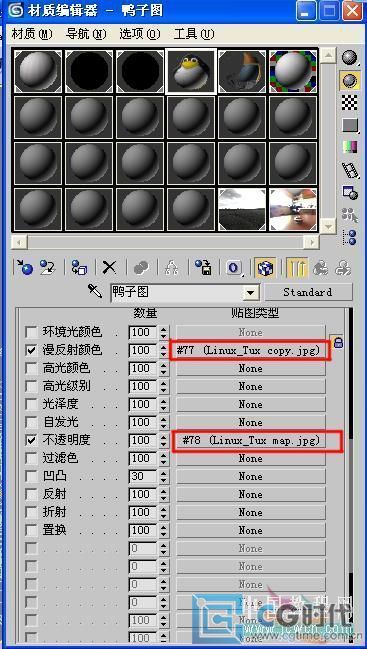Viewport: 367px width, 649px height.
Task: Click Go to Parent icon
Action: [x=320, y=267]
